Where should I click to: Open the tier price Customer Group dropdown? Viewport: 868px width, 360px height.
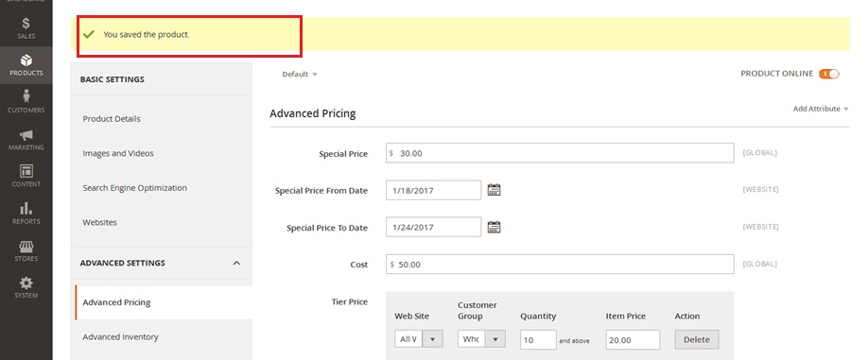[481, 339]
